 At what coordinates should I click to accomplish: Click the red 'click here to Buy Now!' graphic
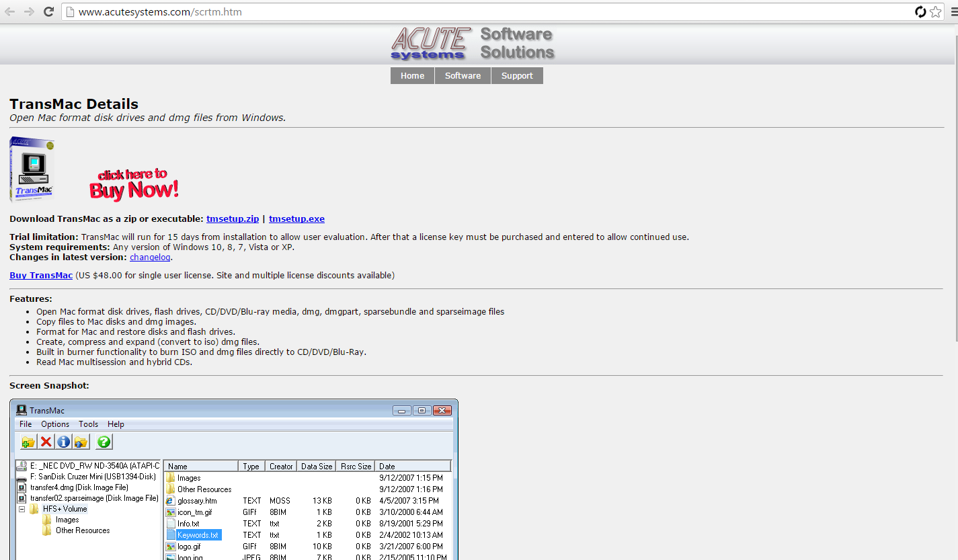(134, 184)
